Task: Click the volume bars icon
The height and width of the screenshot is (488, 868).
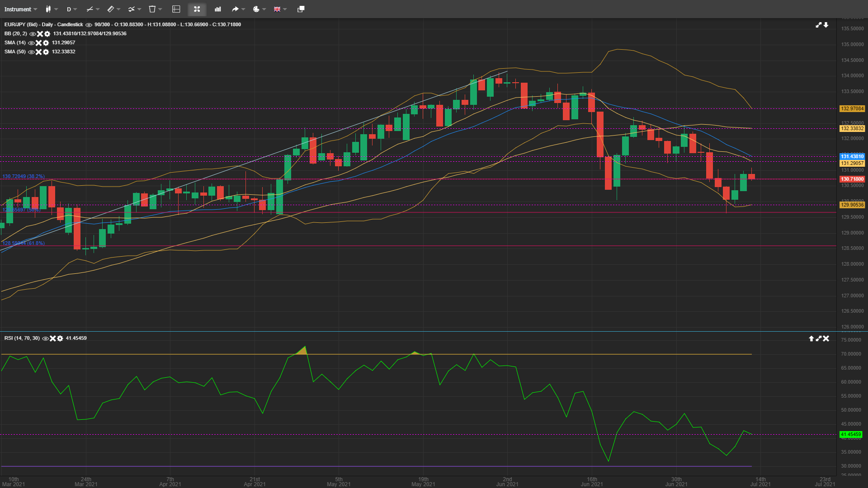Action: pos(218,9)
